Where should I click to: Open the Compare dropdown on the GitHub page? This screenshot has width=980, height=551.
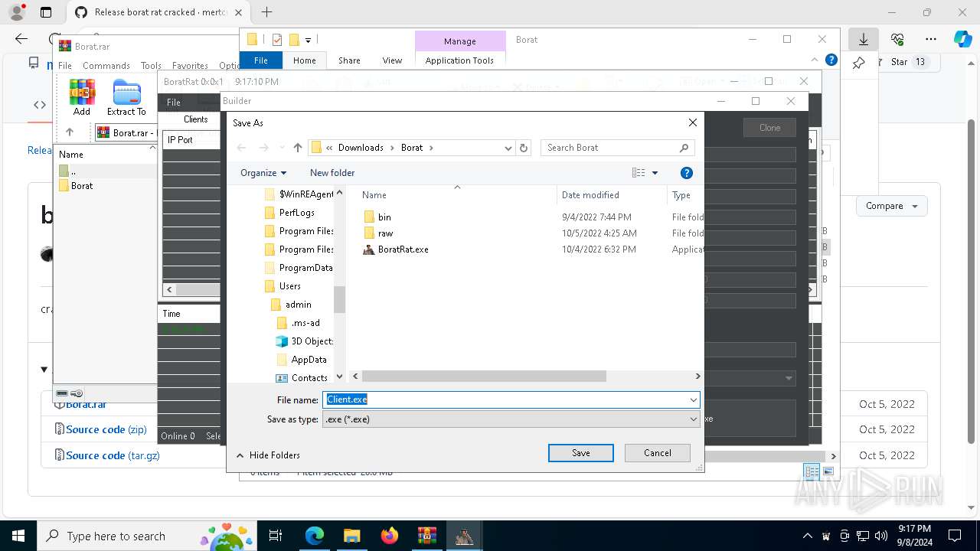[892, 206]
